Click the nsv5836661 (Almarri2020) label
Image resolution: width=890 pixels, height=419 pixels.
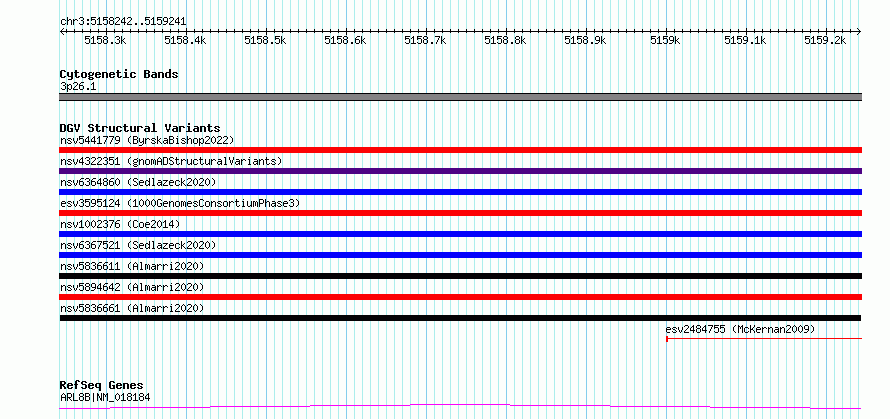coord(132,308)
